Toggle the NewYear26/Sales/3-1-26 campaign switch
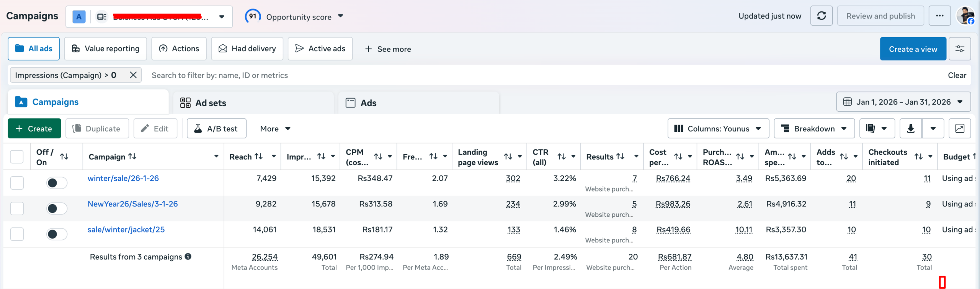 coord(57,209)
